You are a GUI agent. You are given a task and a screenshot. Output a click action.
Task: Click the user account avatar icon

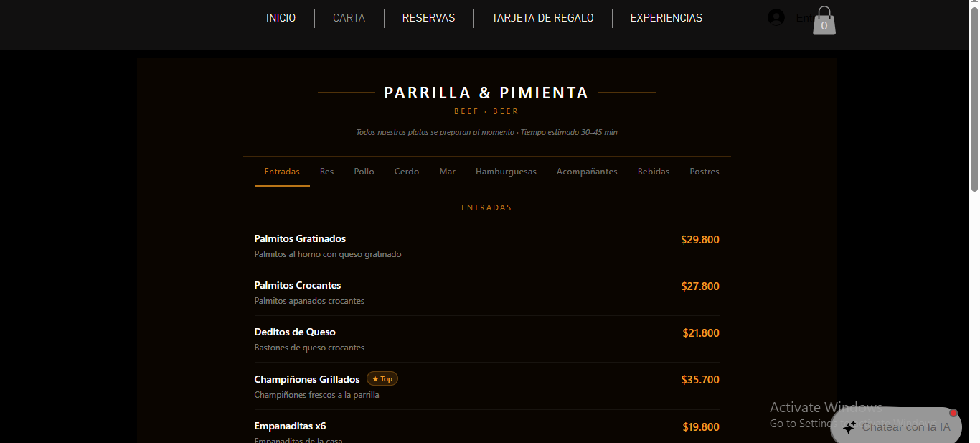776,17
